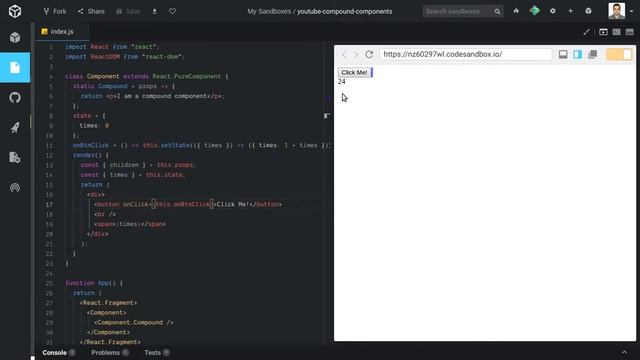Click the '<React.Fragment>' opening tag line
Image resolution: width=640 pixels, height=360 pixels.
click(x=109, y=302)
